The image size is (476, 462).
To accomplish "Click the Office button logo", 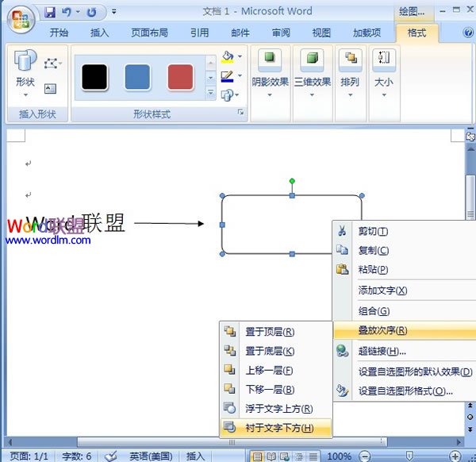I will [x=21, y=19].
